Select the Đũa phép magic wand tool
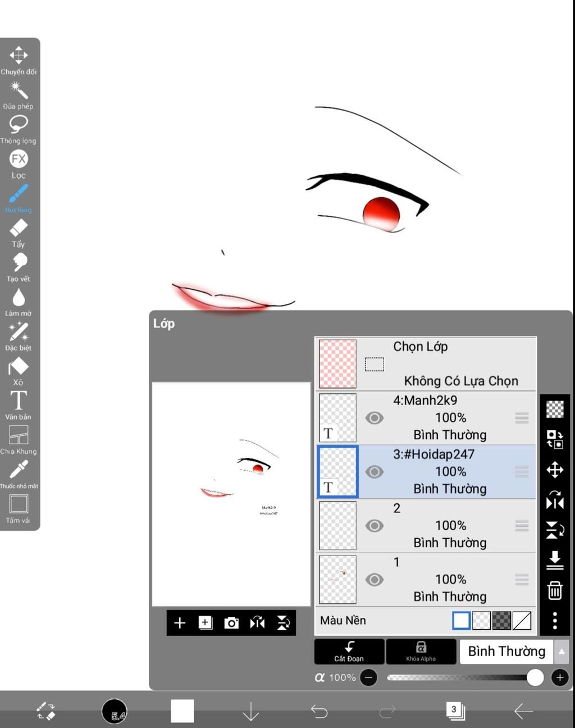 pos(19,95)
